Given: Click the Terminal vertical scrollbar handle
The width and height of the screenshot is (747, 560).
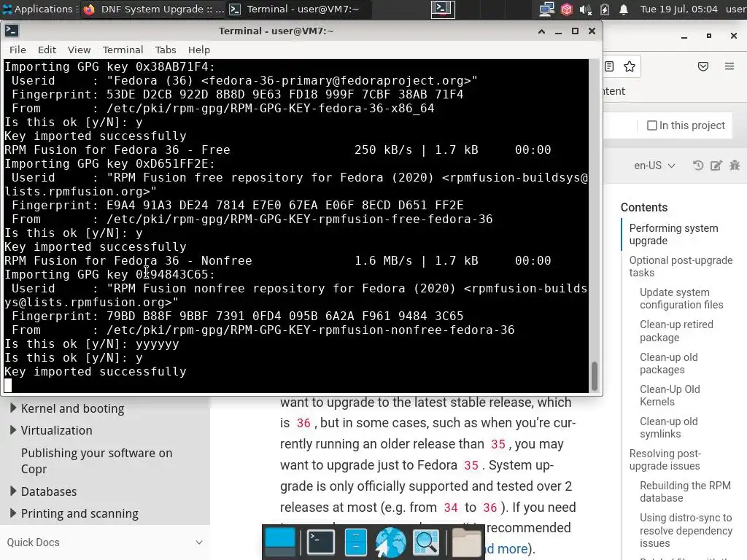Looking at the screenshot, I should coord(595,376).
